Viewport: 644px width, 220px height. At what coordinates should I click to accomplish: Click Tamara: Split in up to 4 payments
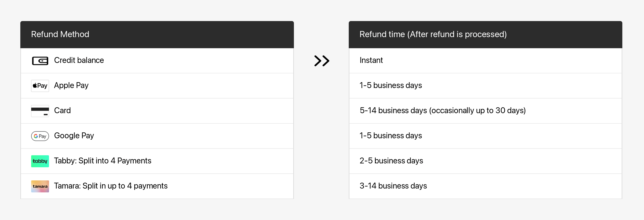[x=111, y=186]
